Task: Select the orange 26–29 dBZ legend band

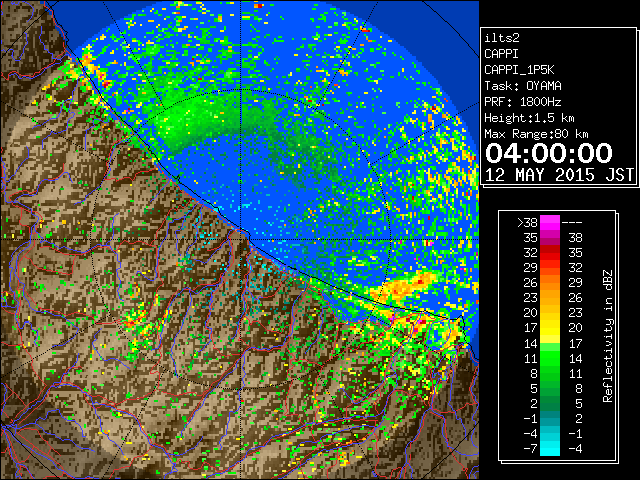Action: click(x=550, y=282)
